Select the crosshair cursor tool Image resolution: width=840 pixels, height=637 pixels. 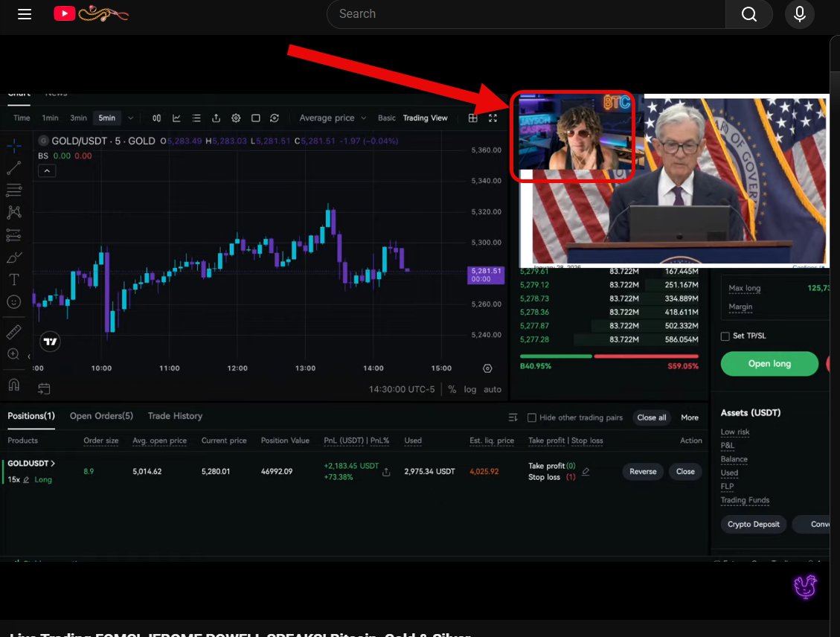14,145
